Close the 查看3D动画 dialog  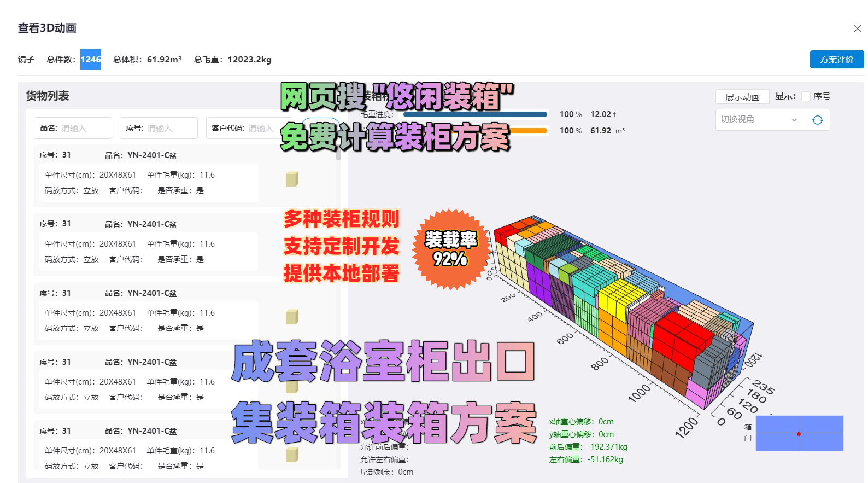[857, 28]
